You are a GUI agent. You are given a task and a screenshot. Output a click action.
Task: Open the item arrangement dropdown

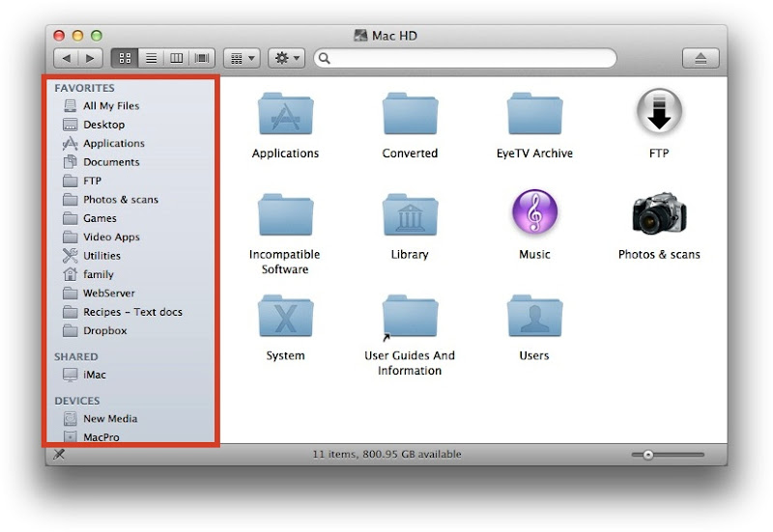coord(242,58)
